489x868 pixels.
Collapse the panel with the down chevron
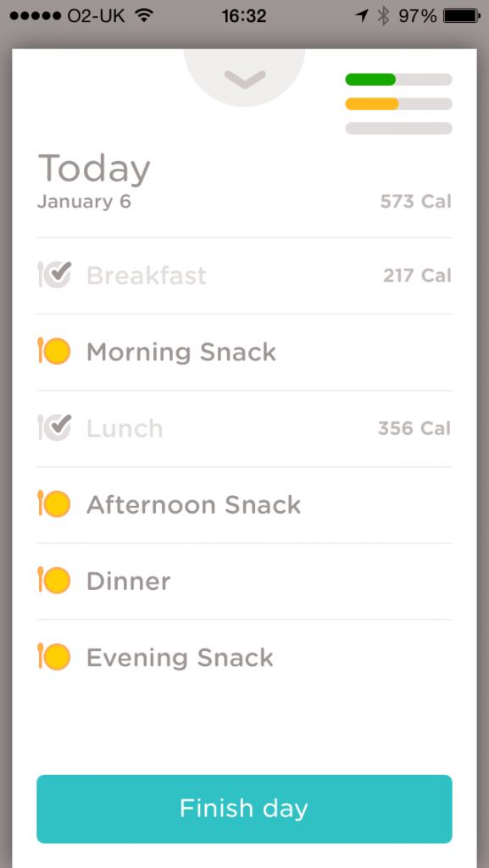[x=244, y=79]
